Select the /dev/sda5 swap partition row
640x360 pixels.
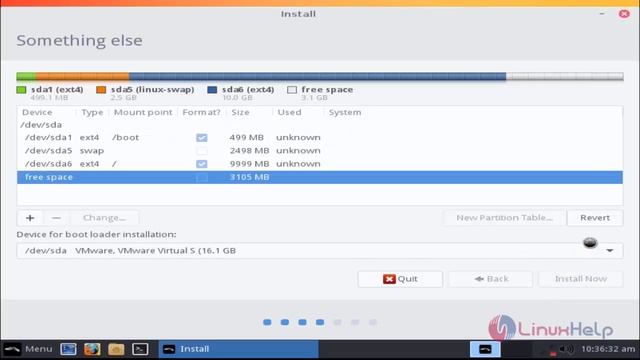coord(320,151)
